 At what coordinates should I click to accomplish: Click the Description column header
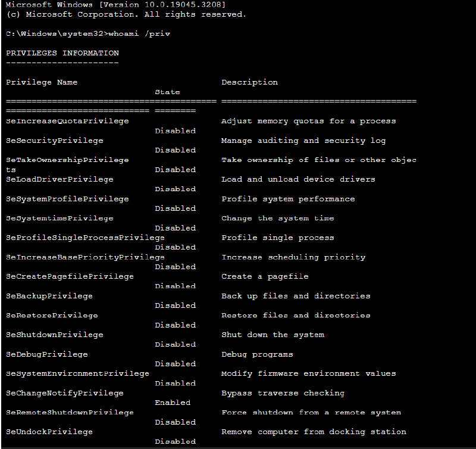click(x=249, y=82)
